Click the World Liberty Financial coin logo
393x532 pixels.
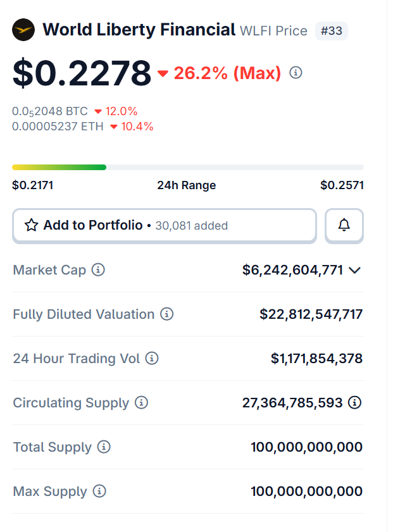click(x=23, y=30)
